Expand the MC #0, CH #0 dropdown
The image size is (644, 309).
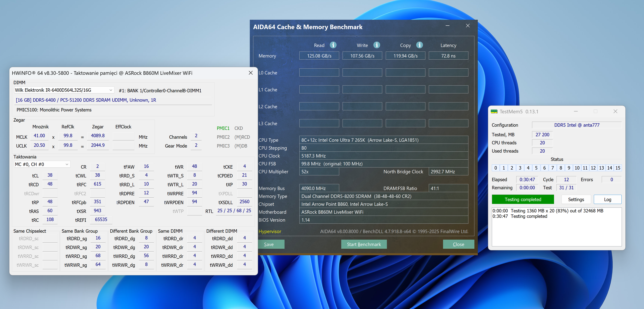pos(67,164)
